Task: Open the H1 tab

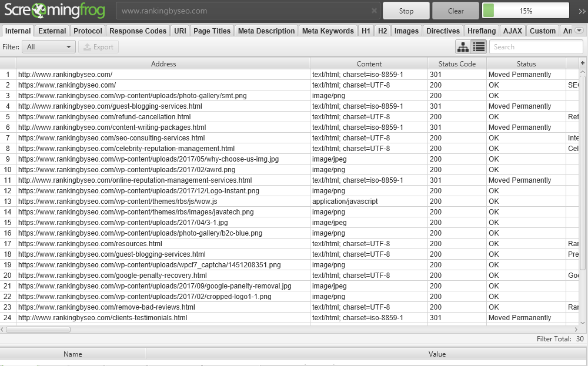Action: pos(366,31)
